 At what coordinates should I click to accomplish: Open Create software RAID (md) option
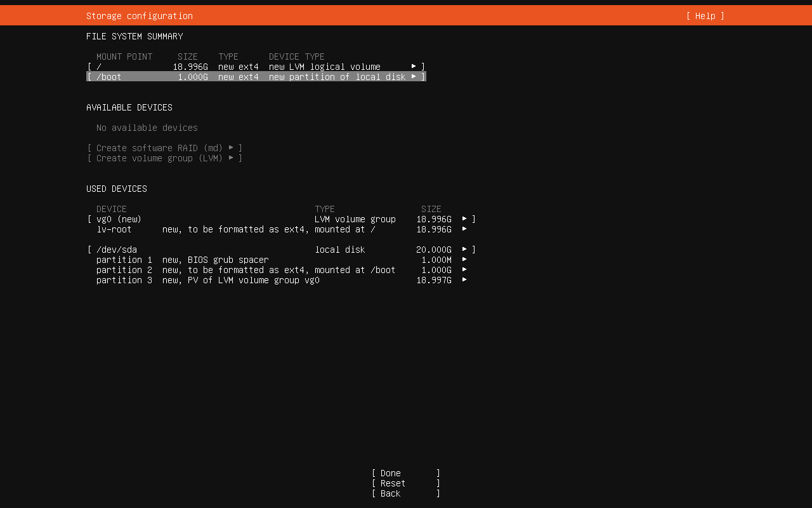[164, 148]
